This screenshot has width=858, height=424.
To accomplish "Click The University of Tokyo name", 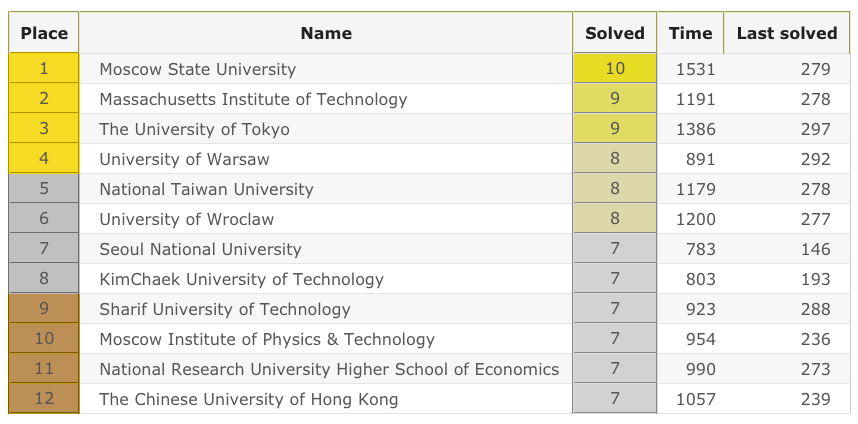I will pyautogui.click(x=195, y=129).
